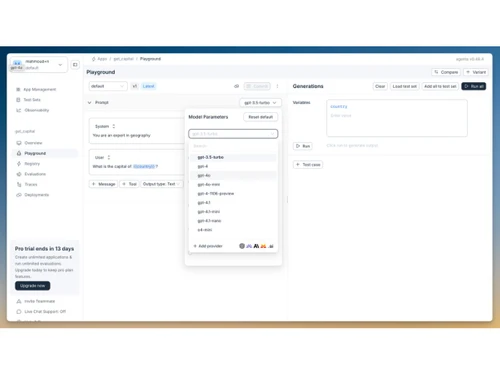The width and height of the screenshot is (500, 375).
Task: Click Reset default in Model Parameters
Action: [260, 117]
